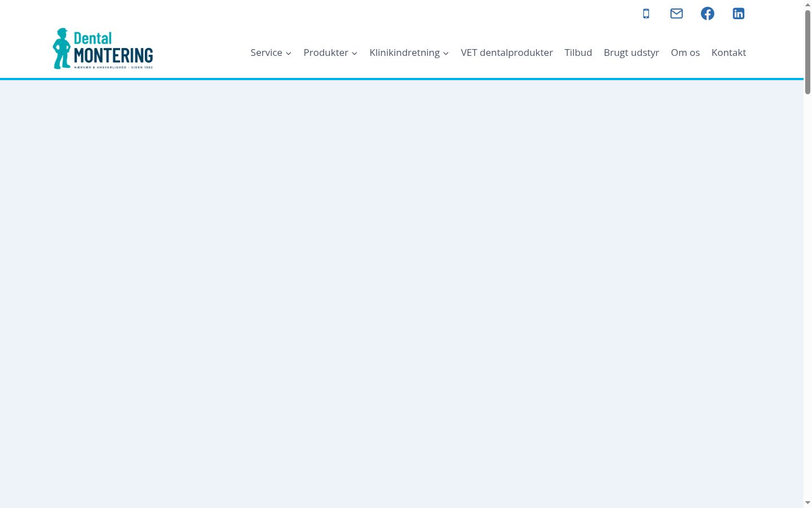812x508 pixels.
Task: Open the Service menu item
Action: (266, 52)
